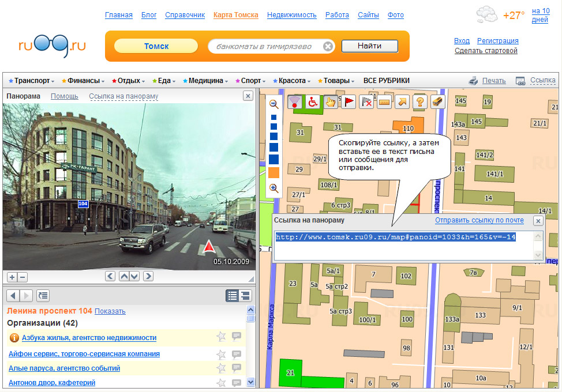Open the Недвижимость top navigation item
Image resolution: width=562 pixels, height=392 pixels.
[291, 15]
